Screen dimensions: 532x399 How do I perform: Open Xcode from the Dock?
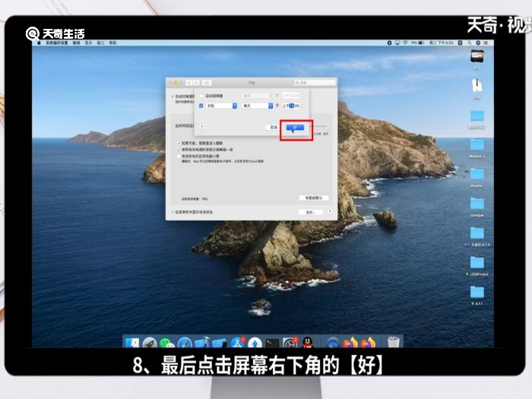tap(202, 343)
